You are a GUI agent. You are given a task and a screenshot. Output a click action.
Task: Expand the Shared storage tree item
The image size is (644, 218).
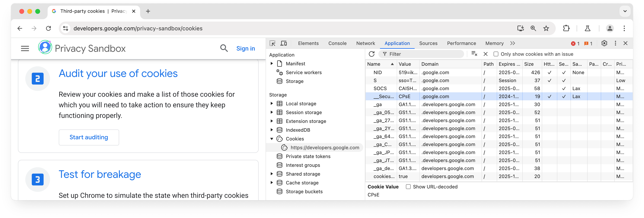(271, 173)
